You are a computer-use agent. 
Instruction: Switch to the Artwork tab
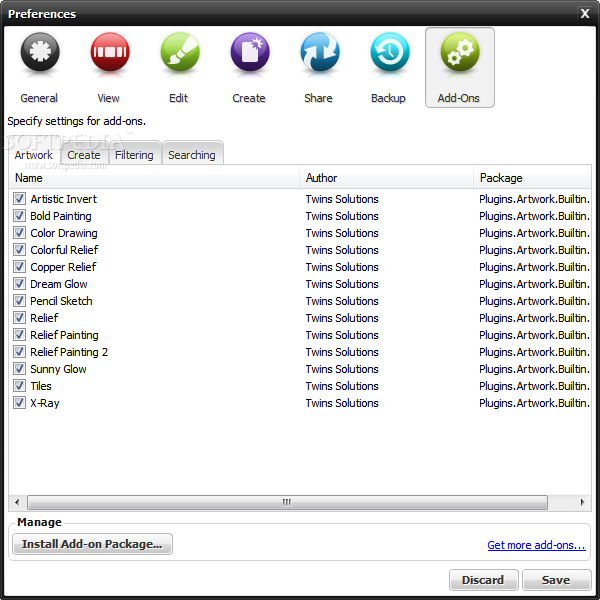34,155
